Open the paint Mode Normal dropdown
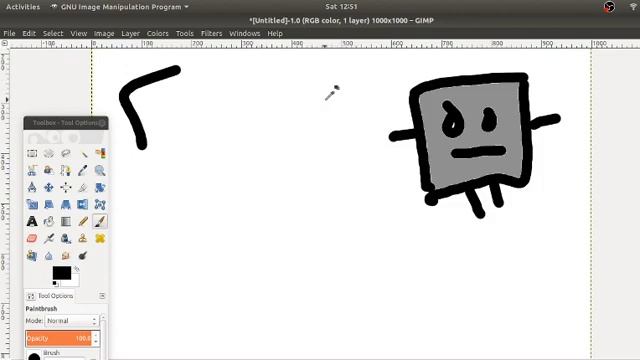This screenshot has width=640, height=360. (x=71, y=321)
